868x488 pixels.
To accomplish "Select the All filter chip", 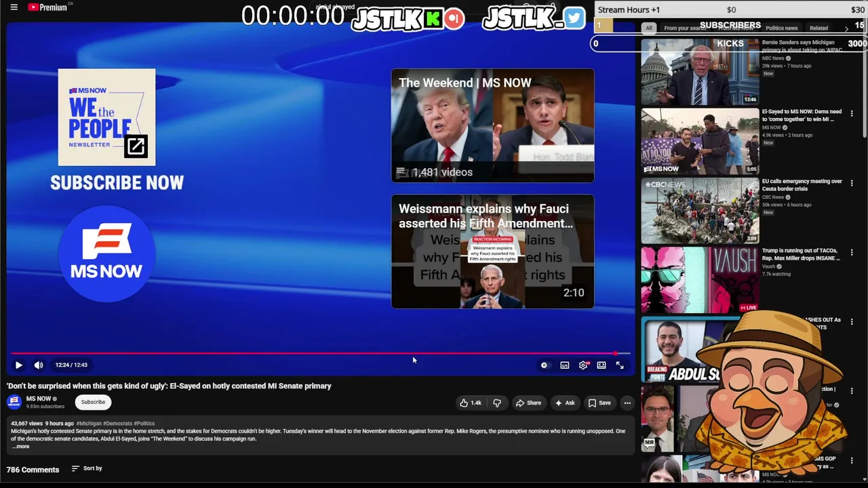I will [649, 28].
